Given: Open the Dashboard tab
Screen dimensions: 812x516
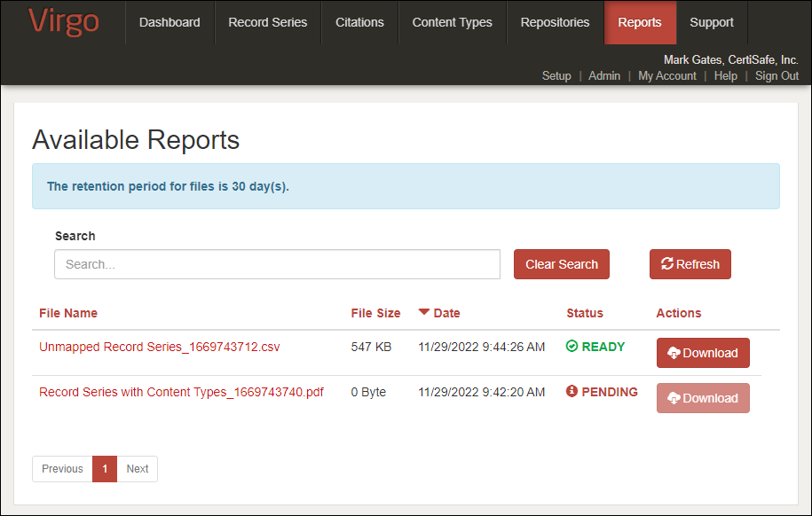Looking at the screenshot, I should coord(169,22).
